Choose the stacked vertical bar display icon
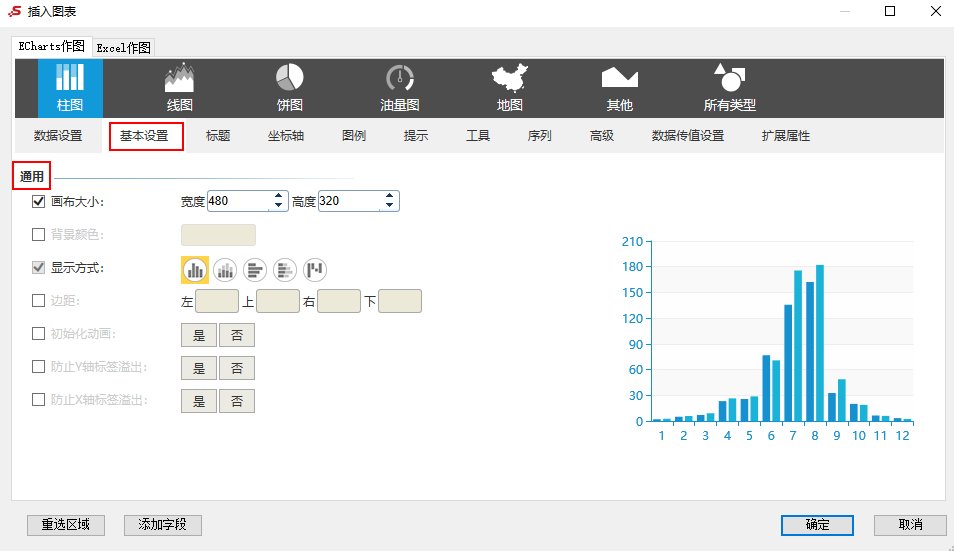 click(225, 270)
